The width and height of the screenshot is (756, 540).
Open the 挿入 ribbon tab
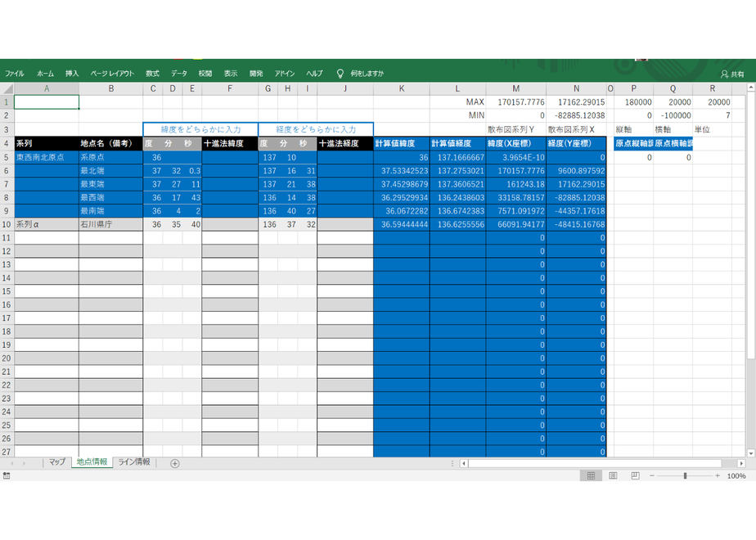pyautogui.click(x=72, y=74)
